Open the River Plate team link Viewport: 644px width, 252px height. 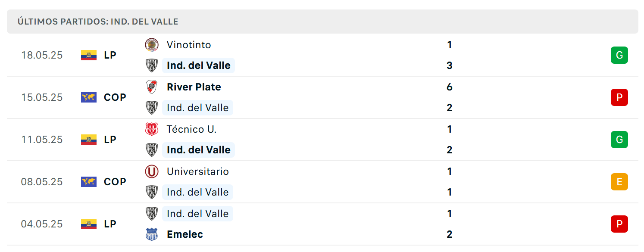[194, 87]
